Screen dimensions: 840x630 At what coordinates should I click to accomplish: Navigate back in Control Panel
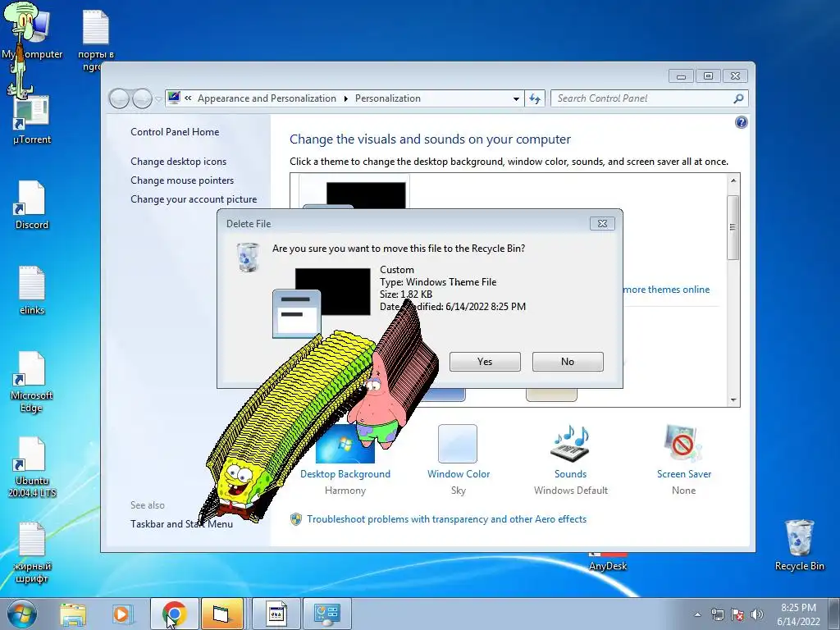coord(119,98)
